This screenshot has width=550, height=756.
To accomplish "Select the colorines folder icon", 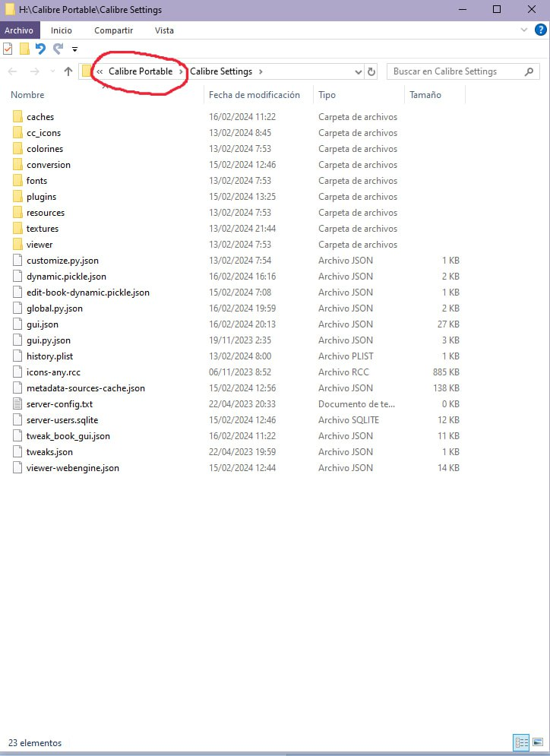I will (17, 148).
